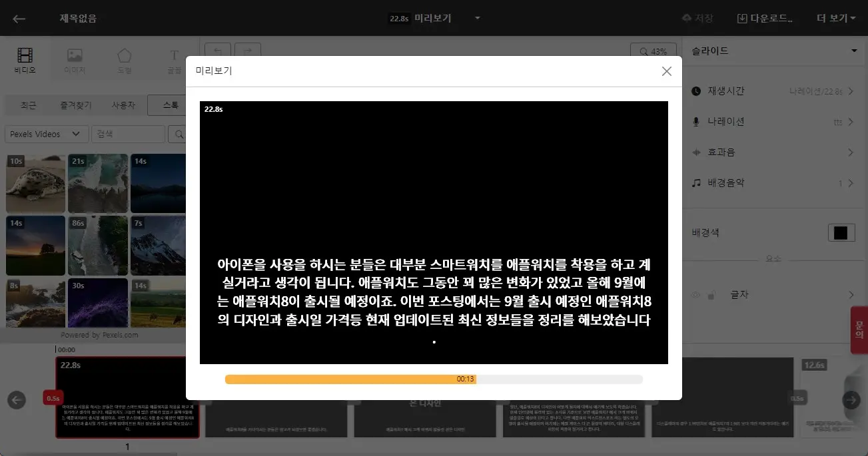Click the red 문의 side tab
This screenshot has width=868, height=456.
859,330
